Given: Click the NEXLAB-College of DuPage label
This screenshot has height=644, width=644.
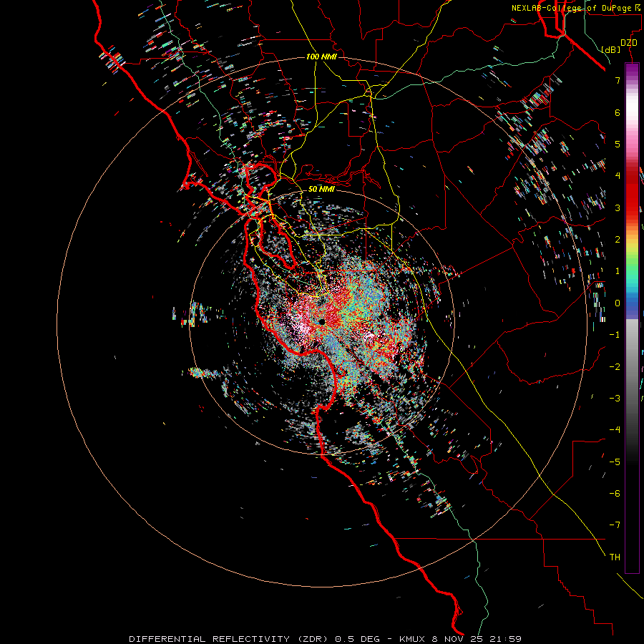Looking at the screenshot, I should point(577,8).
